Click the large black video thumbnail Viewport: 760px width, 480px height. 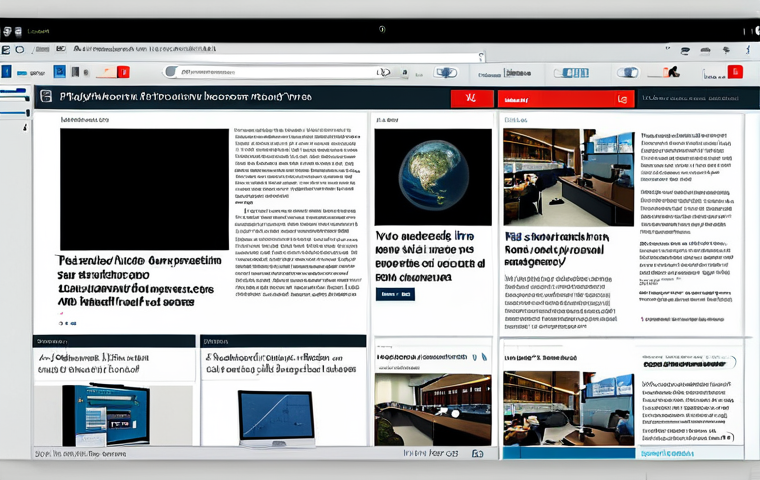click(144, 190)
